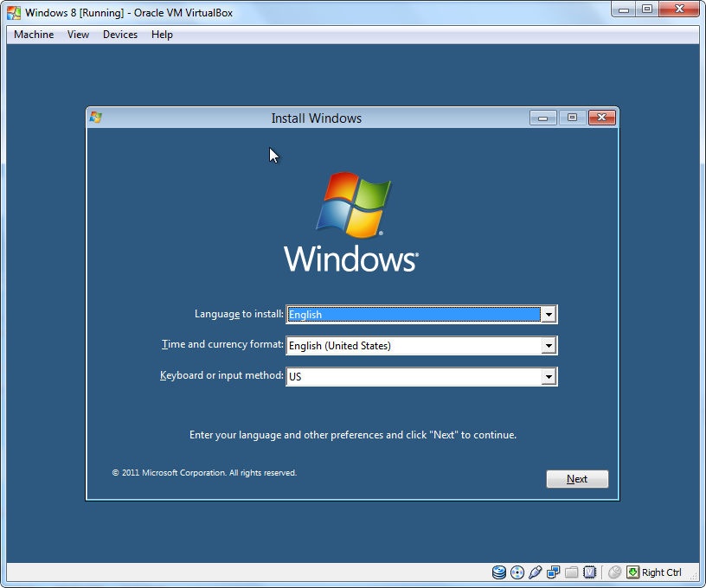Click the network adapters status icon
Image resolution: width=706 pixels, height=588 pixels.
point(554,572)
